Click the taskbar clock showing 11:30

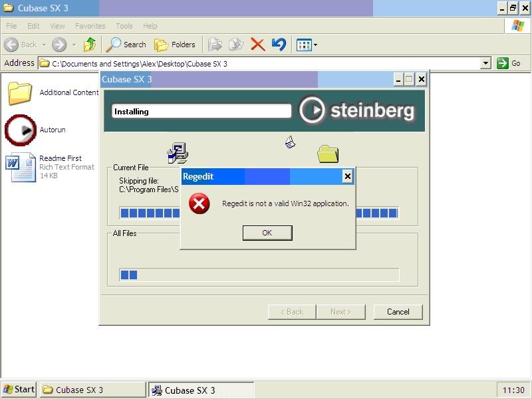coord(513,390)
